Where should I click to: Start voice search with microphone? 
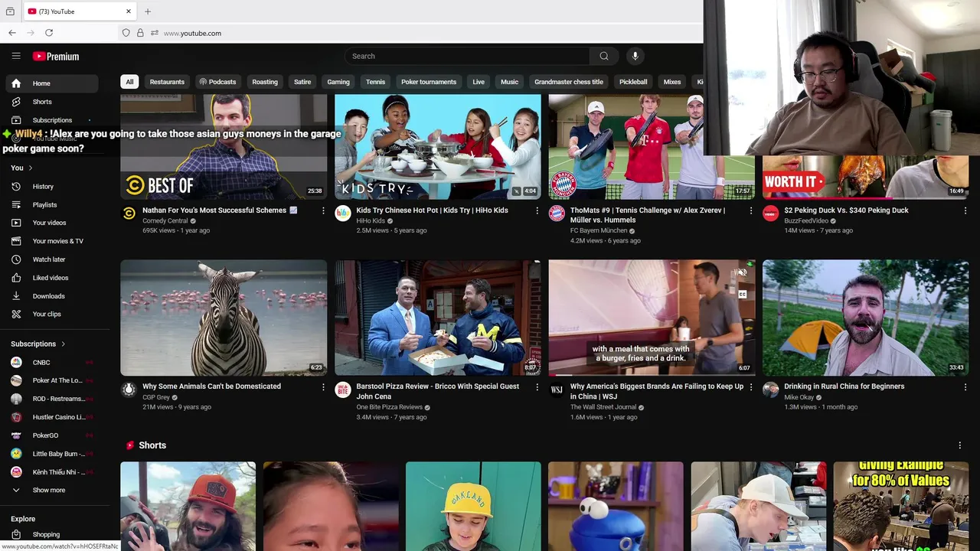pos(635,56)
